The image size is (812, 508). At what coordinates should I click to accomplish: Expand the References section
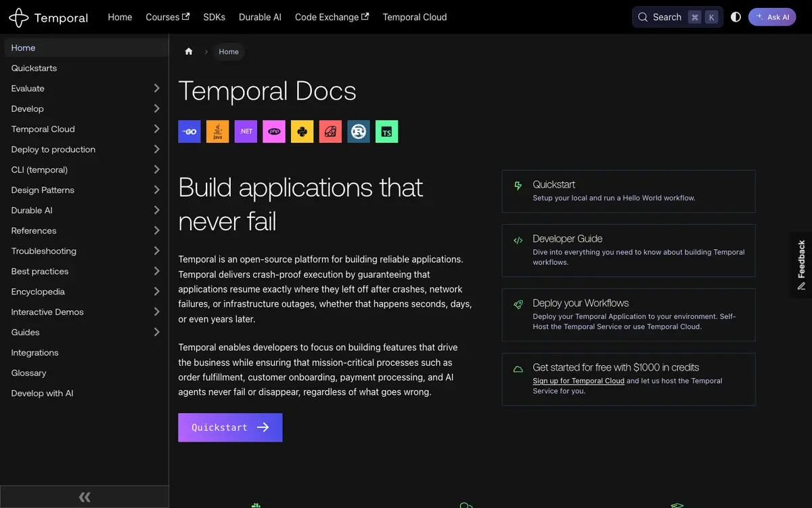[156, 230]
